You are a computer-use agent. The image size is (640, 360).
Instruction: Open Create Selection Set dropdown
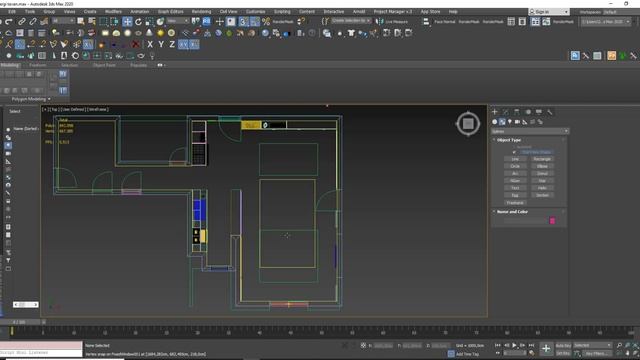click(351, 21)
